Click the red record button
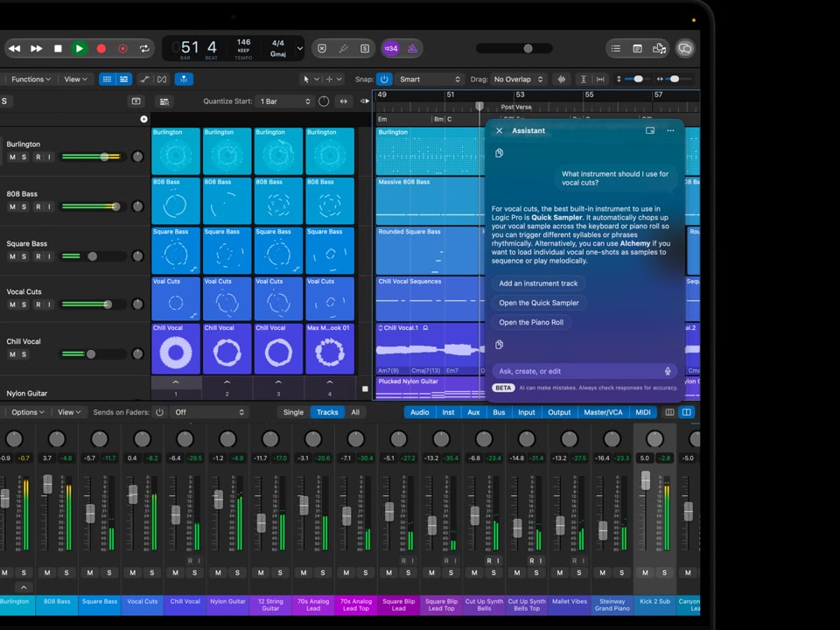840x630 pixels. [x=101, y=49]
